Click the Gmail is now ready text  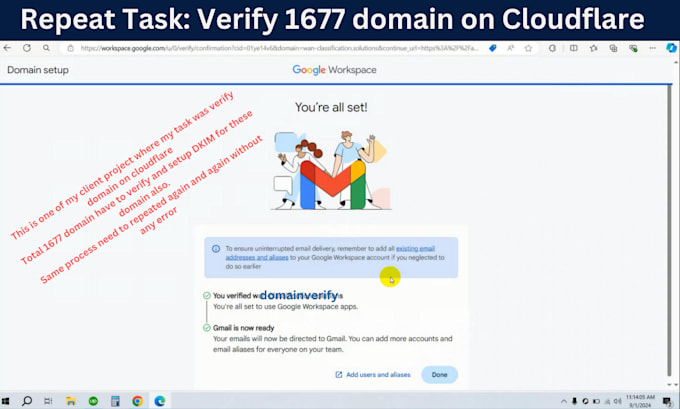click(x=244, y=328)
